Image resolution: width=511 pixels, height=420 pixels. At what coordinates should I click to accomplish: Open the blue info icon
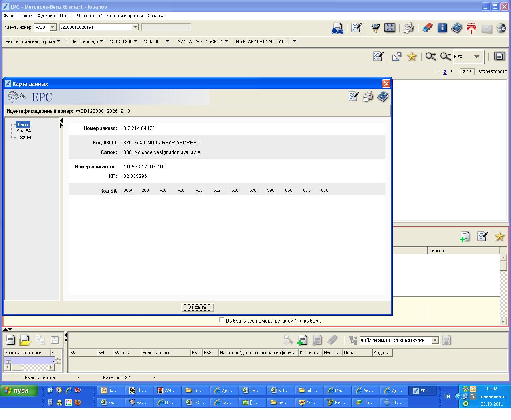[442, 28]
